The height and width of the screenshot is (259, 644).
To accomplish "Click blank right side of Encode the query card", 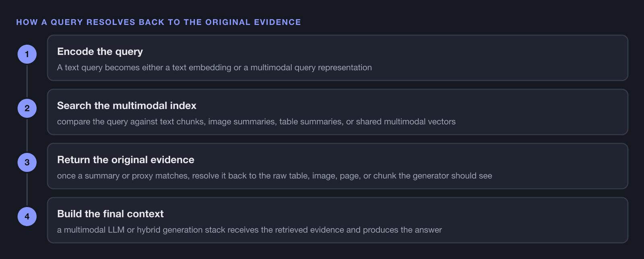I will point(523,58).
